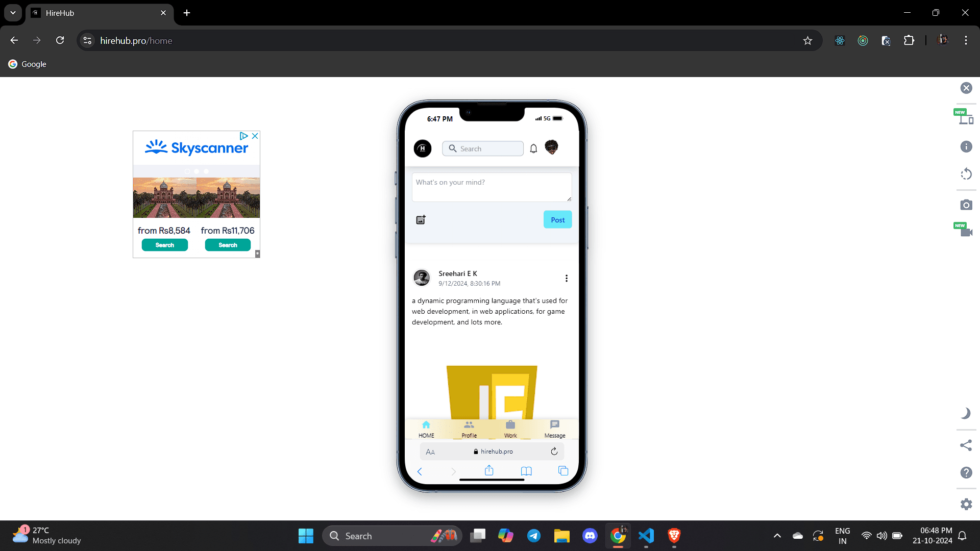Click the Sreehari E K author name
The width and height of the screenshot is (980, 551).
coord(458,273)
